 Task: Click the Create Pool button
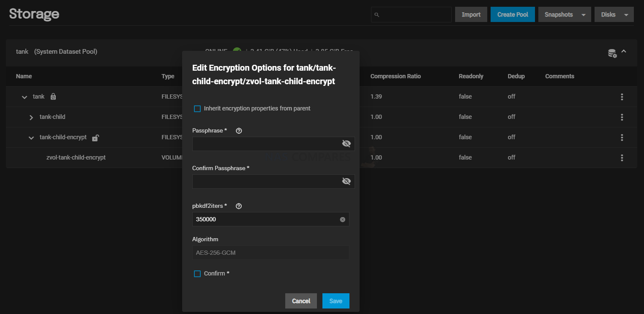(513, 14)
